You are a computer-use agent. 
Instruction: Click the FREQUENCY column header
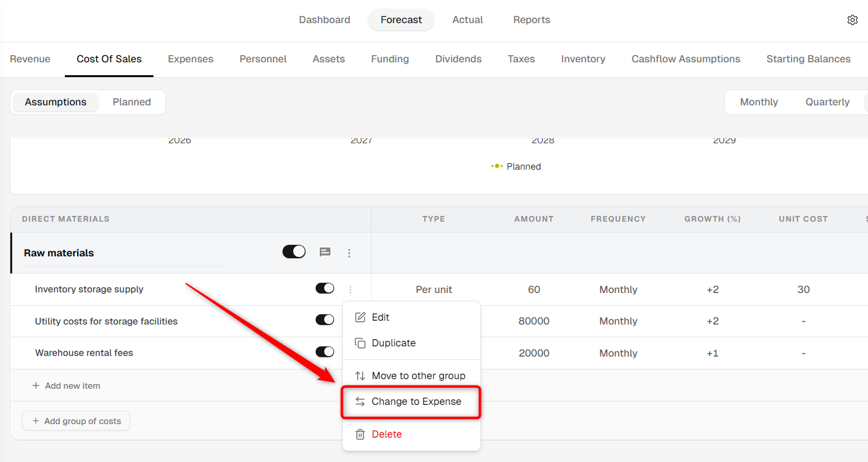(618, 219)
